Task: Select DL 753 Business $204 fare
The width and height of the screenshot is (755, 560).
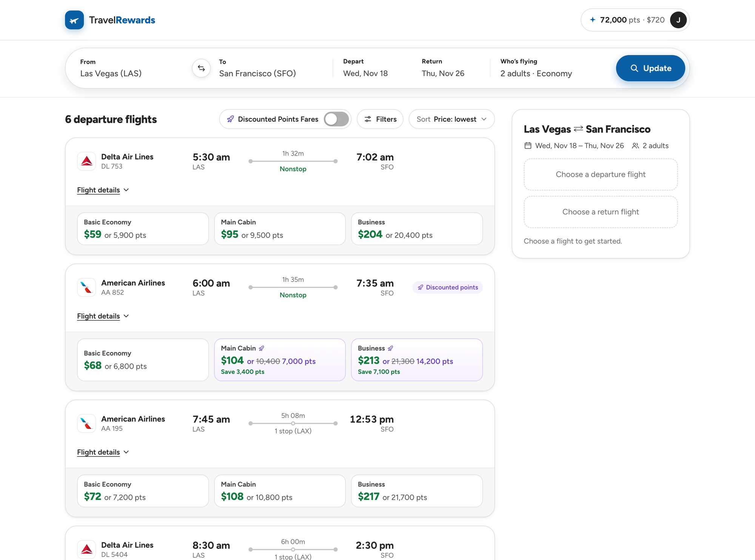Action: click(x=417, y=229)
